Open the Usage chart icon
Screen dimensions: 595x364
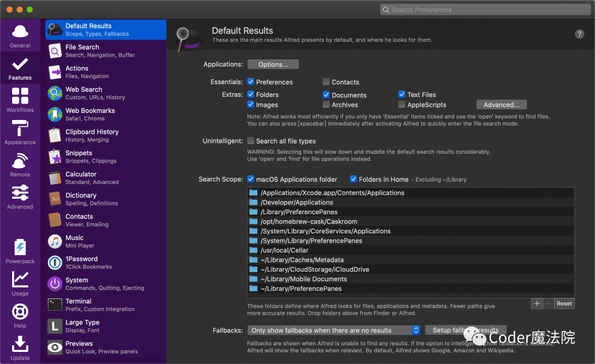20,279
